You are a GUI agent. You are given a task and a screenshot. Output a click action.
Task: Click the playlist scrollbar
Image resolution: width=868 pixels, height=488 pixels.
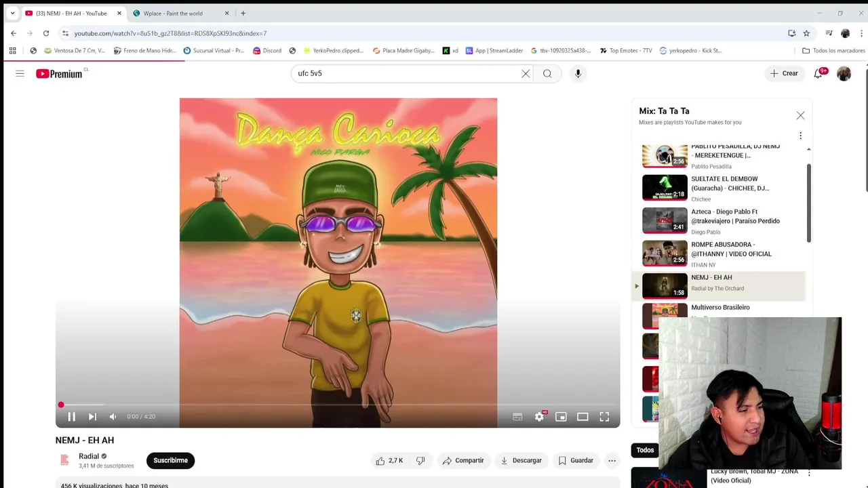(808, 203)
